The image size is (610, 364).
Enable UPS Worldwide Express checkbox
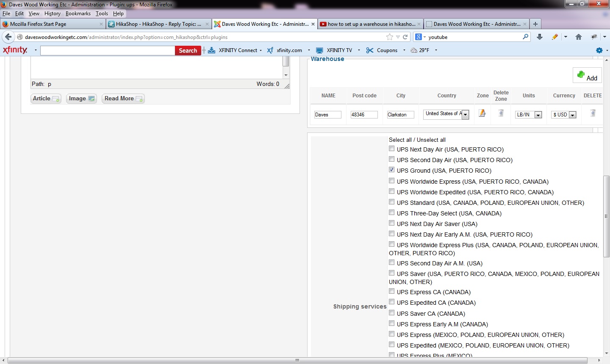pyautogui.click(x=392, y=181)
